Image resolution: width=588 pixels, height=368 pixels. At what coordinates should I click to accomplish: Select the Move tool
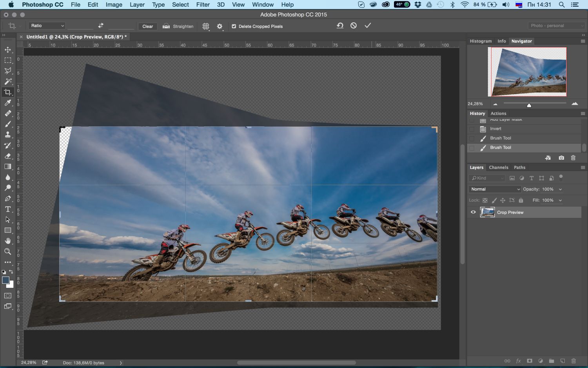[x=8, y=50]
